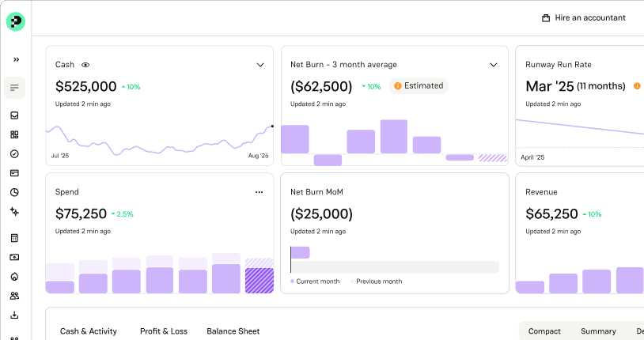Switch to the Balance Sheet tab
Viewport: 644px width, 340px height.
[x=233, y=331]
